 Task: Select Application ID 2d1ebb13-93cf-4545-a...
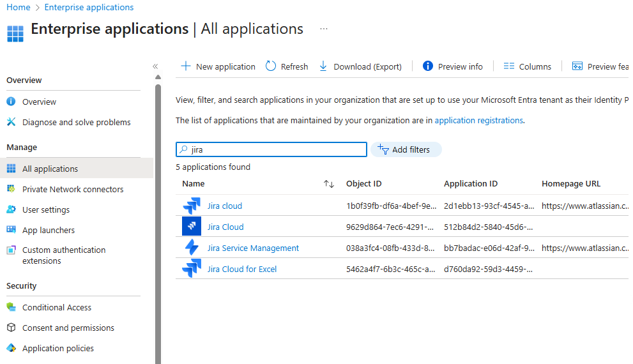489,206
